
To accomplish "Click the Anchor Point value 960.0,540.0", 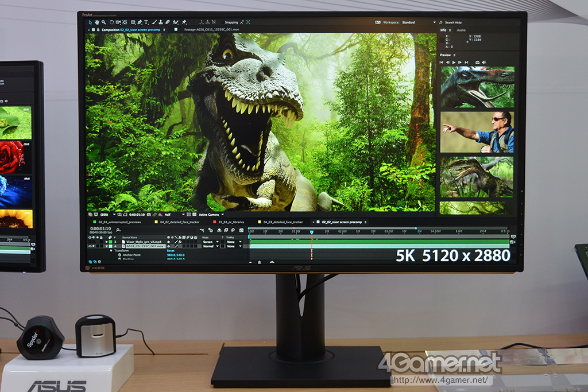I will click(x=176, y=255).
